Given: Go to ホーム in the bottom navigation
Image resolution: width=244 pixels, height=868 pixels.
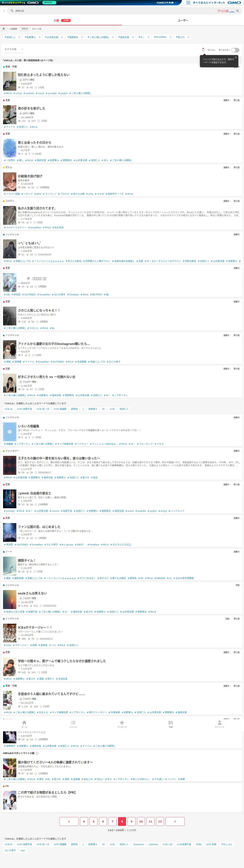Looking at the screenshot, I should pos(24,724).
